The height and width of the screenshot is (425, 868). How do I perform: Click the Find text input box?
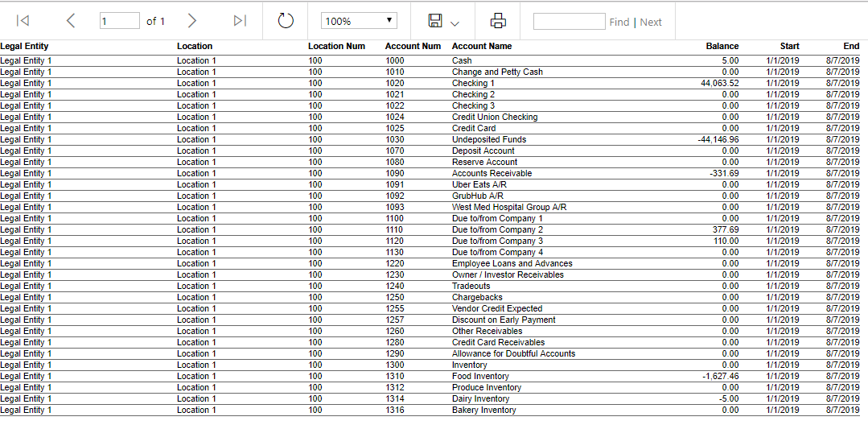[569, 22]
